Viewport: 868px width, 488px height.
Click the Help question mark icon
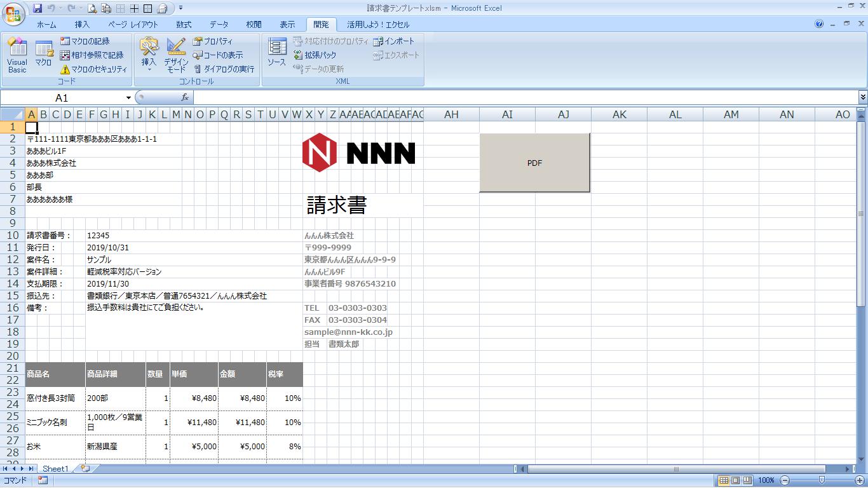click(819, 24)
